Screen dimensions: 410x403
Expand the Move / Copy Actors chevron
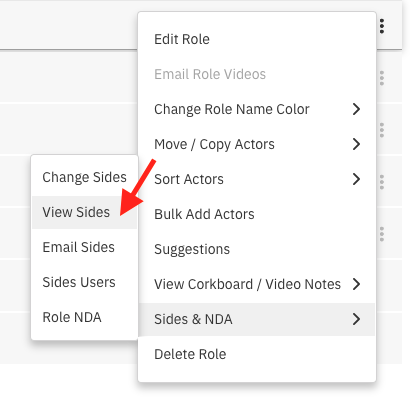tap(356, 144)
